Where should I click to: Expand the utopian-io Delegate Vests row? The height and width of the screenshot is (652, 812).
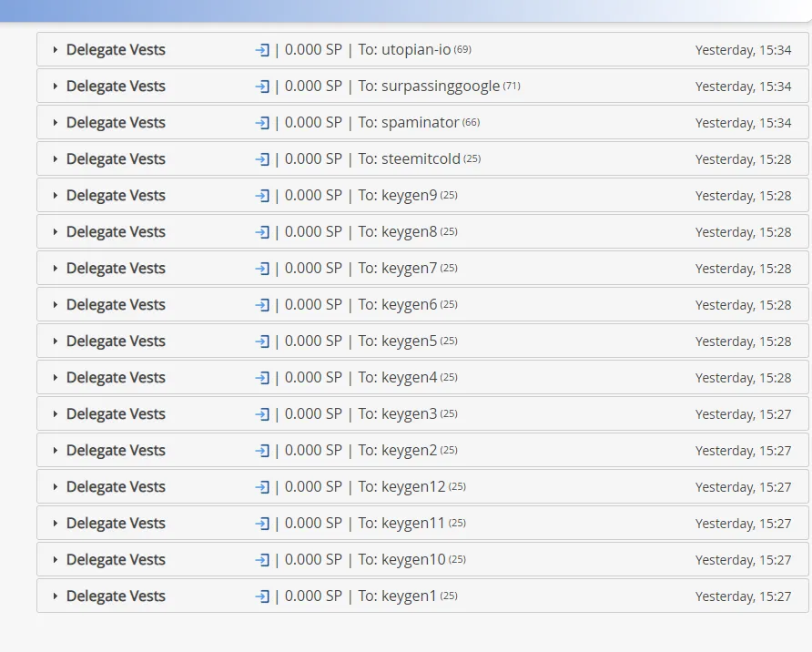pos(55,50)
